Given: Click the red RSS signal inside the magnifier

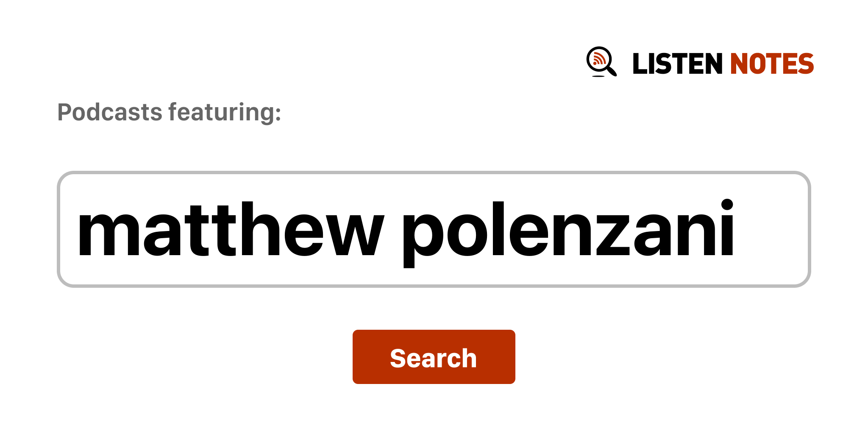Looking at the screenshot, I should pos(599,58).
